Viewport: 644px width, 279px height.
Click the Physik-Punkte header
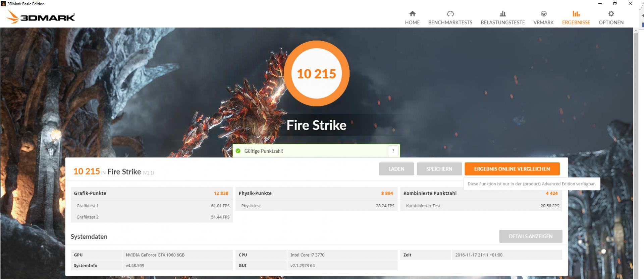pyautogui.click(x=255, y=193)
